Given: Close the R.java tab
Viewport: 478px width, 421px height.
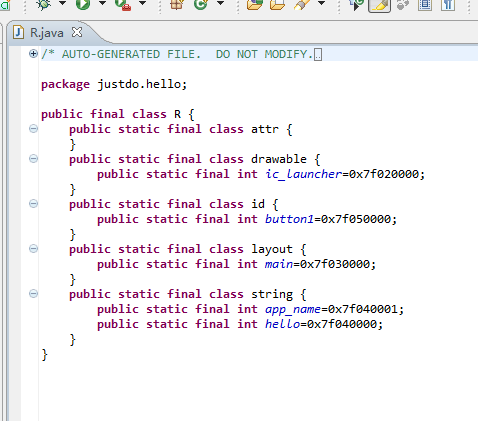Looking at the screenshot, I should click(77, 32).
